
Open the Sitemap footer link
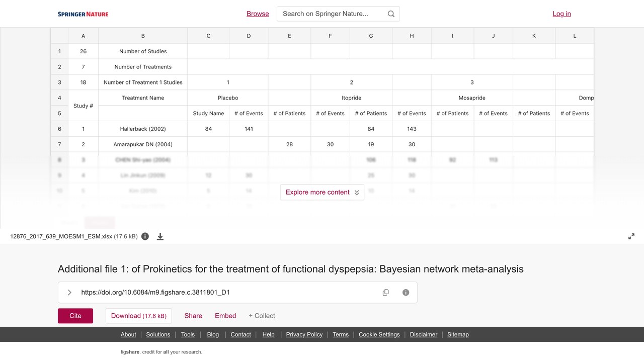[x=458, y=334]
